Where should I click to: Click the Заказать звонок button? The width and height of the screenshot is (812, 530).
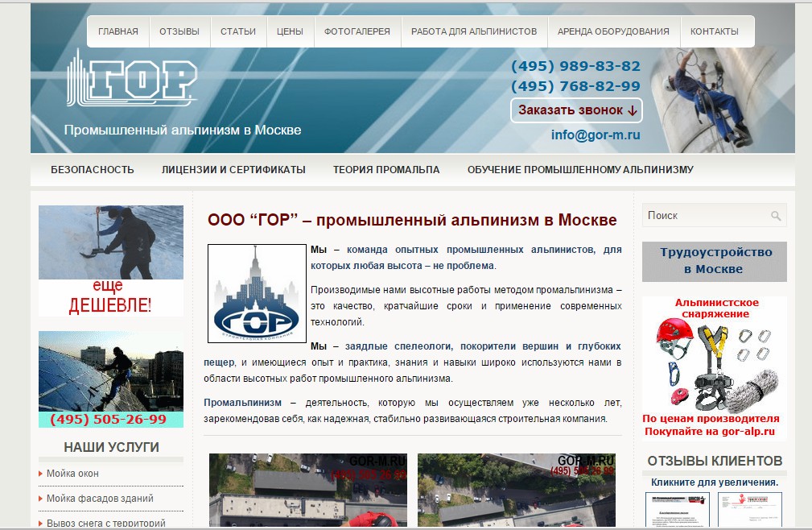click(576, 110)
